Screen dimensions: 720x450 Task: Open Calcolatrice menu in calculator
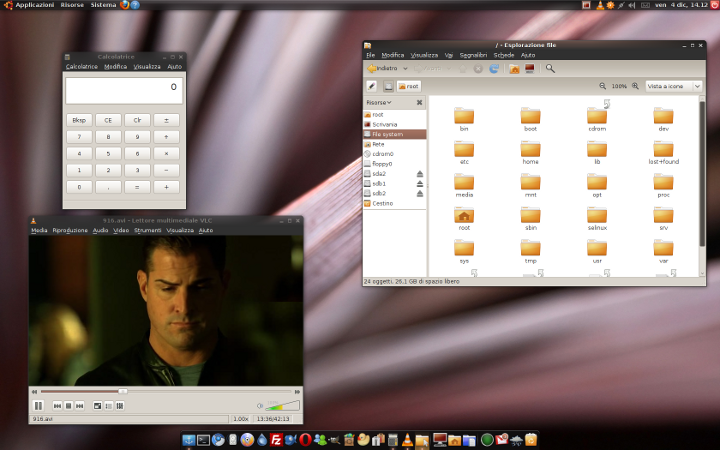[x=82, y=67]
